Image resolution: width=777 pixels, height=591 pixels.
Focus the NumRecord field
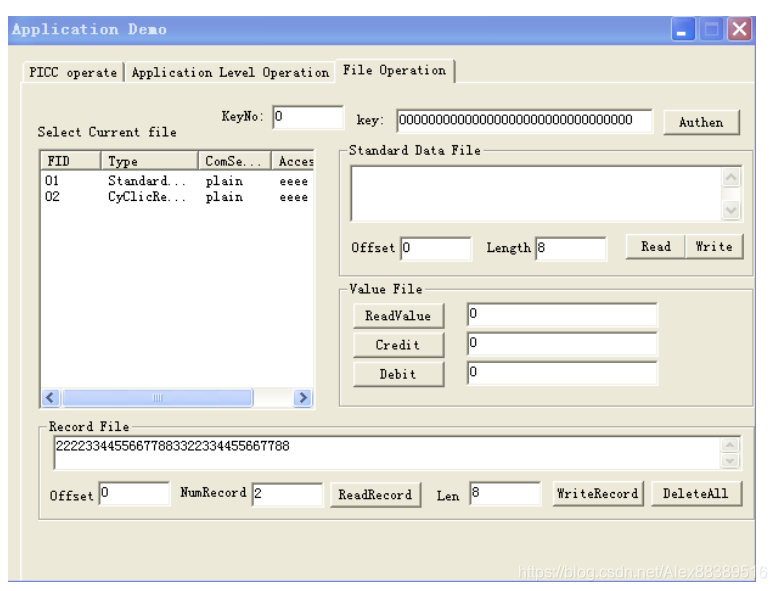(287, 494)
